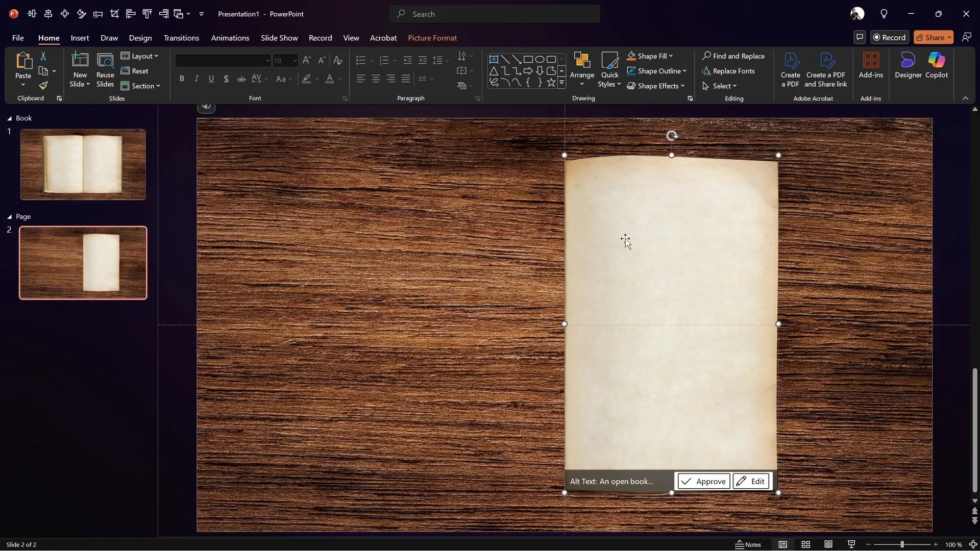Clear all formatting with eraser icon

[337, 60]
